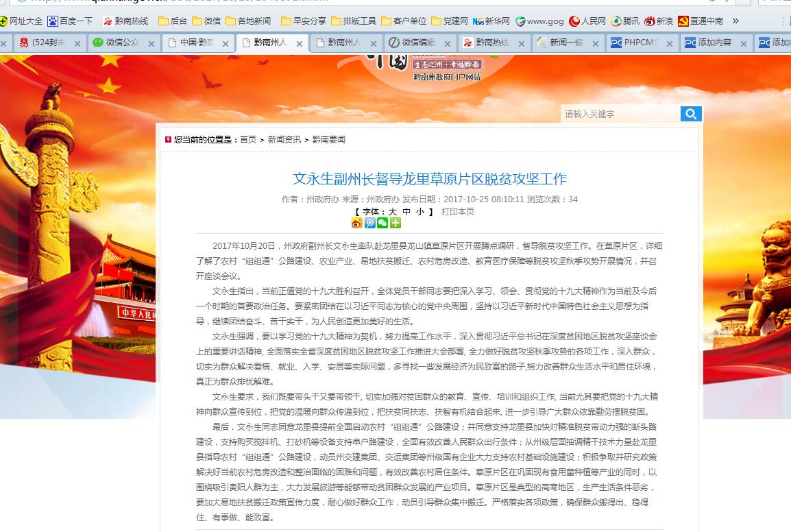Switch to the 新闻一键 tab

pyautogui.click(x=568, y=43)
